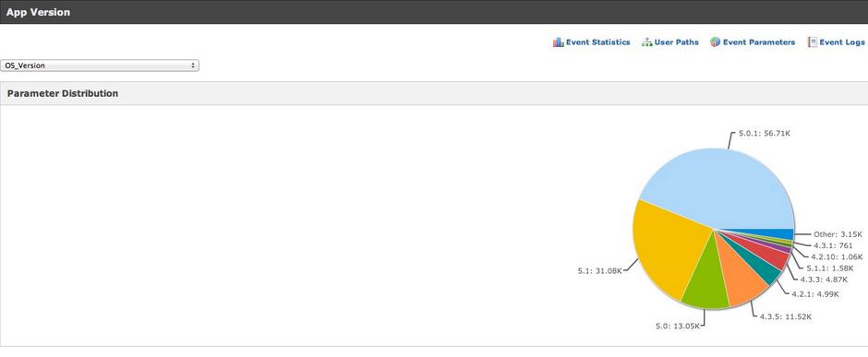The image size is (868, 357).
Task: View the Event Logs page
Action: click(842, 42)
